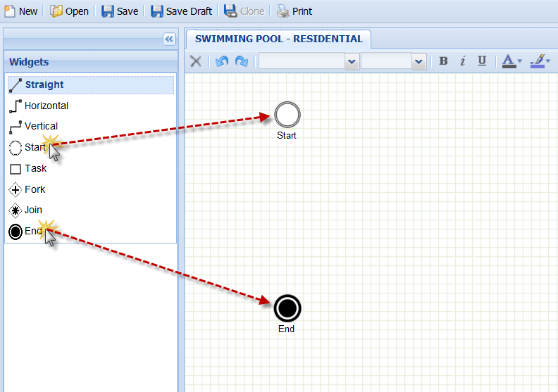Image resolution: width=558 pixels, height=392 pixels.
Task: Switch to SWIMMING POOL - RESIDENTIAL tab
Action: (278, 39)
